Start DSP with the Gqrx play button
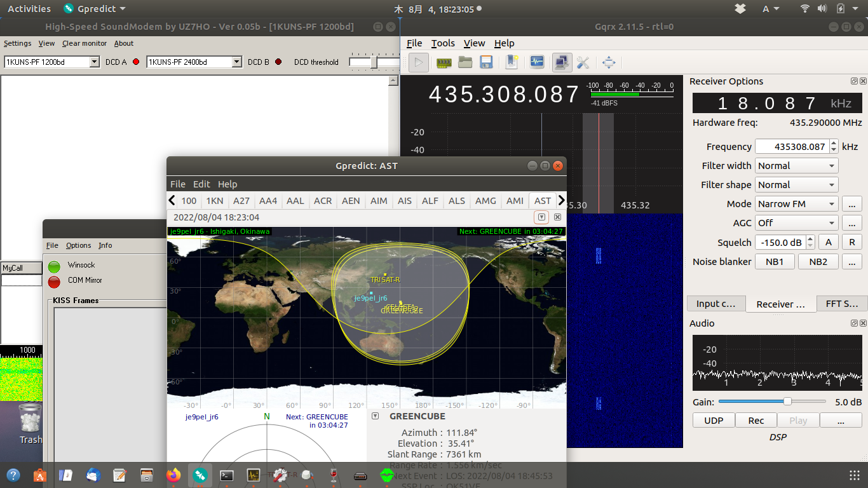 pyautogui.click(x=418, y=62)
